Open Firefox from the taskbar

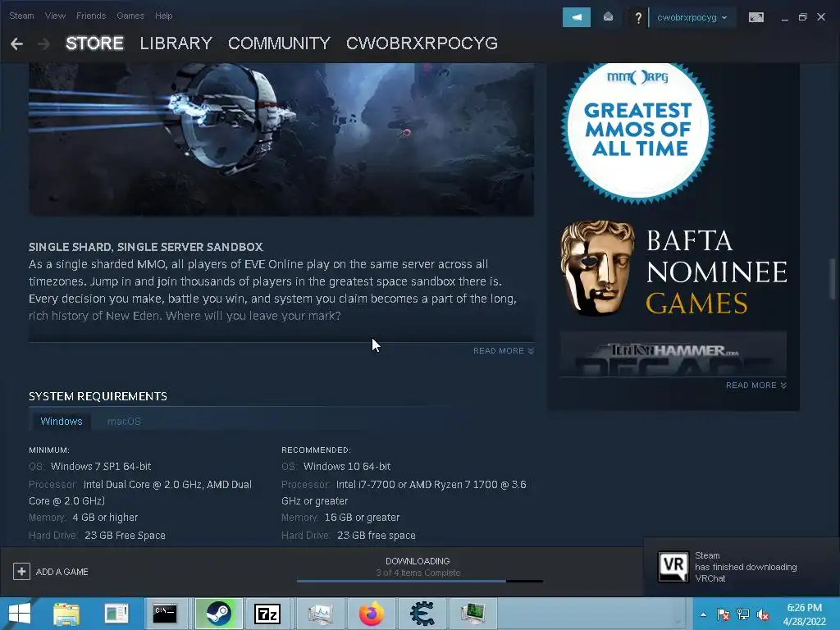point(372,614)
